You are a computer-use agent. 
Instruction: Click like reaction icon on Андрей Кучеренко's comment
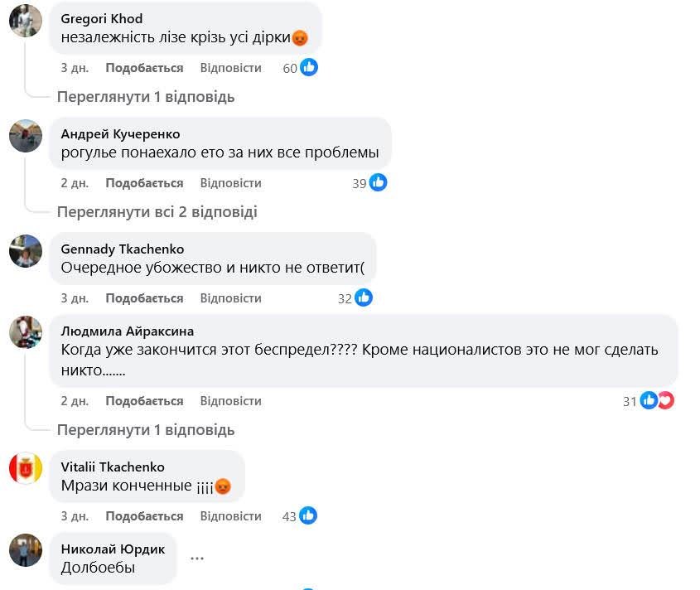379,182
